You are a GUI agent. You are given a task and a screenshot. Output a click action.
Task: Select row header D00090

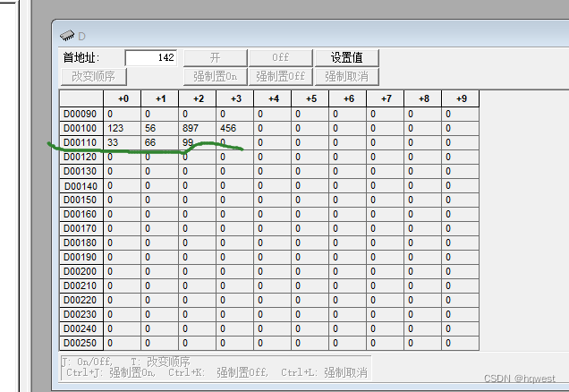(81, 114)
